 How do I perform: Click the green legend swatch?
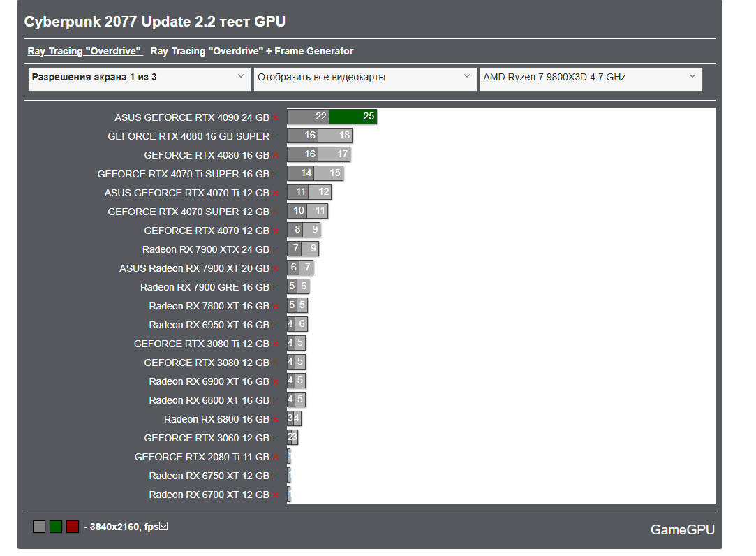[x=56, y=527]
